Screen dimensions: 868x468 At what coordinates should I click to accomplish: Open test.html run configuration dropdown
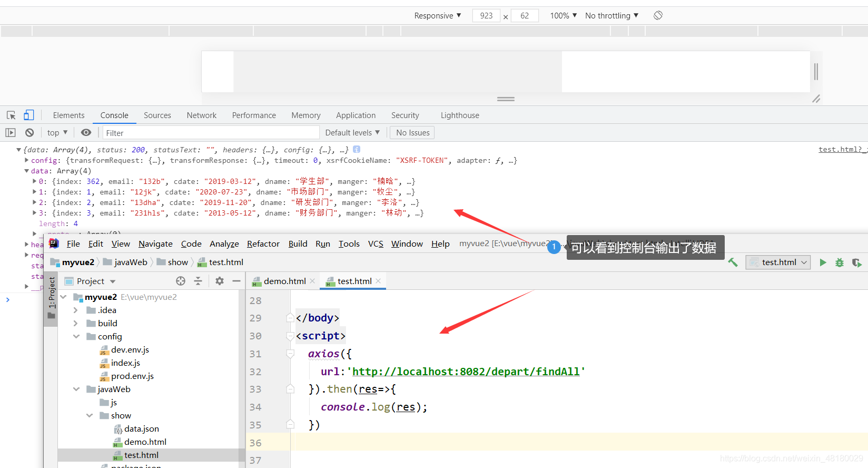[778, 262]
